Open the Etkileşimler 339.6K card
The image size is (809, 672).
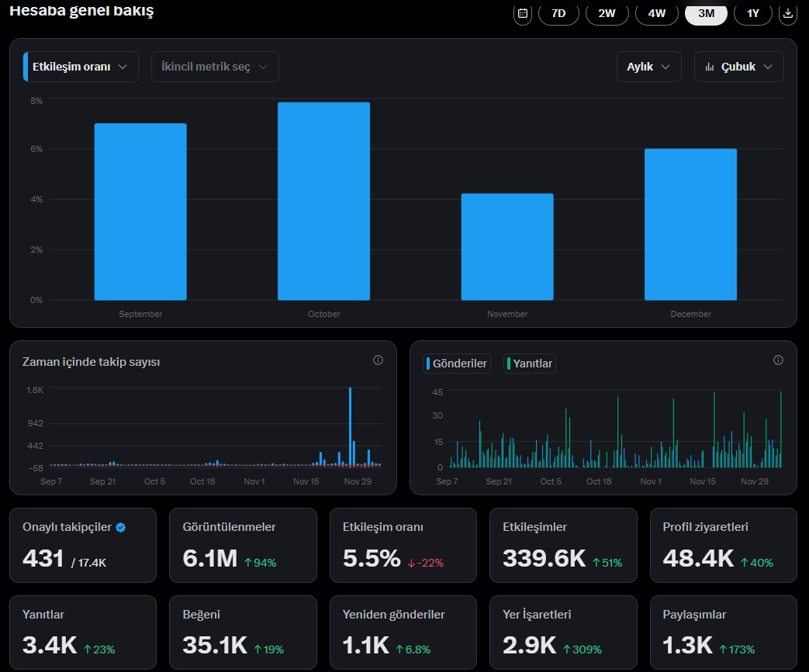(563, 545)
